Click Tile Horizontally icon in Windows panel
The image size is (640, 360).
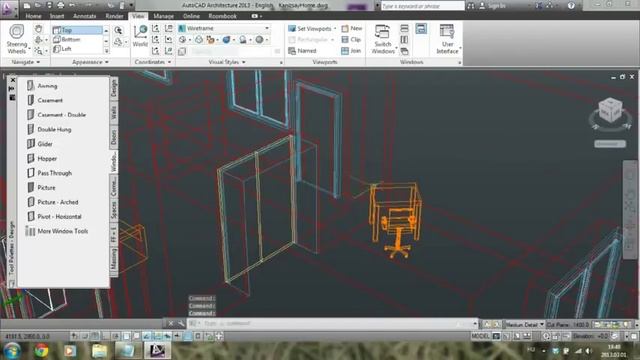(x=404, y=28)
